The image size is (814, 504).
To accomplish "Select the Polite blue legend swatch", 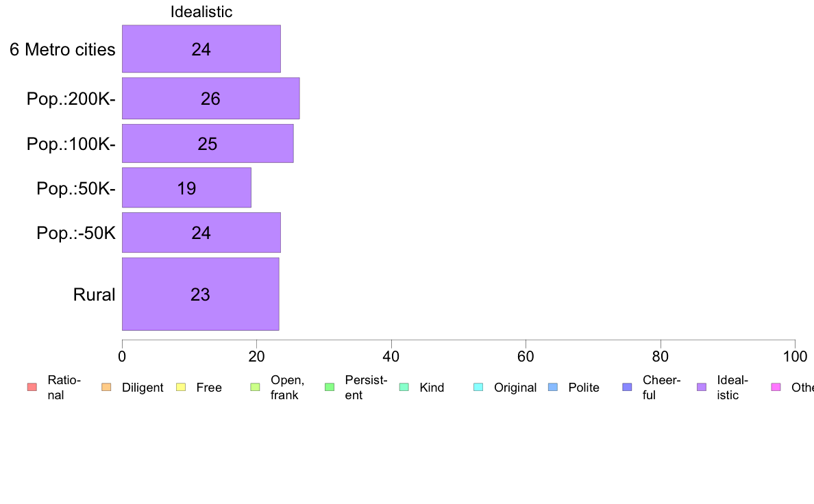I will pyautogui.click(x=553, y=387).
